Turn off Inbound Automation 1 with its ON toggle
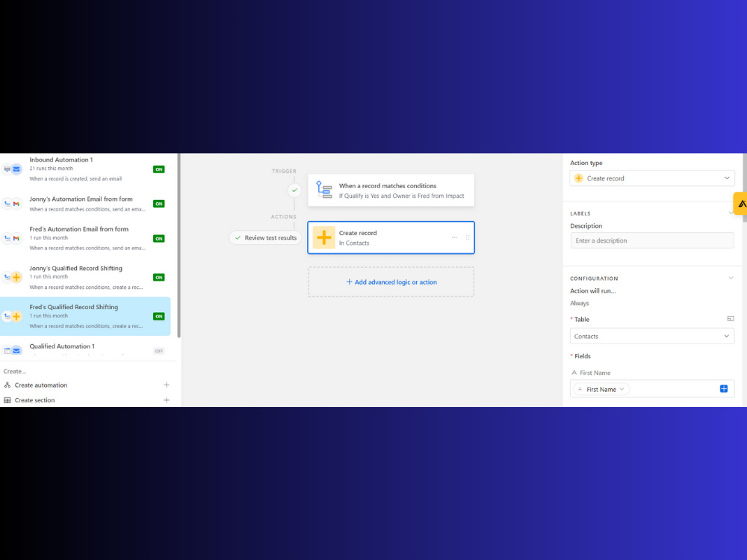The width and height of the screenshot is (747, 560). pos(158,169)
